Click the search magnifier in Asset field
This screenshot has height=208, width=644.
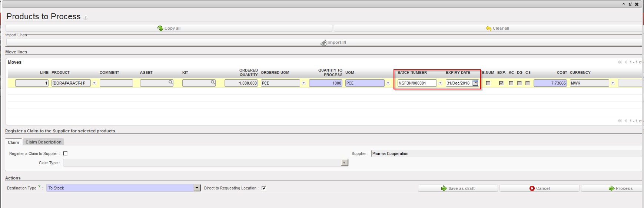170,82
